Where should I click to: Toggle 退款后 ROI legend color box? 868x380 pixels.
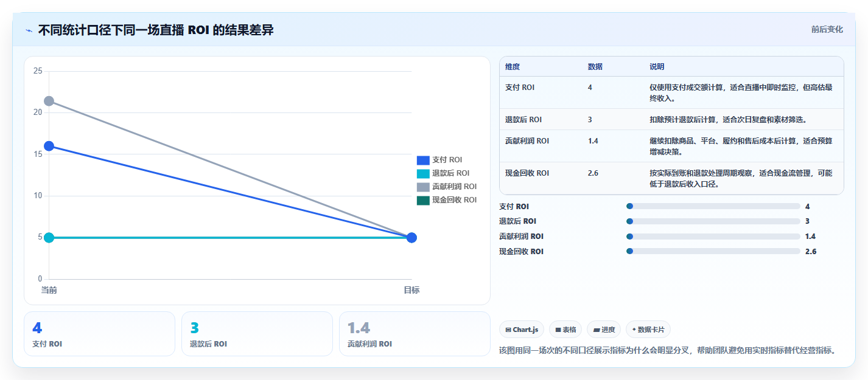click(423, 173)
